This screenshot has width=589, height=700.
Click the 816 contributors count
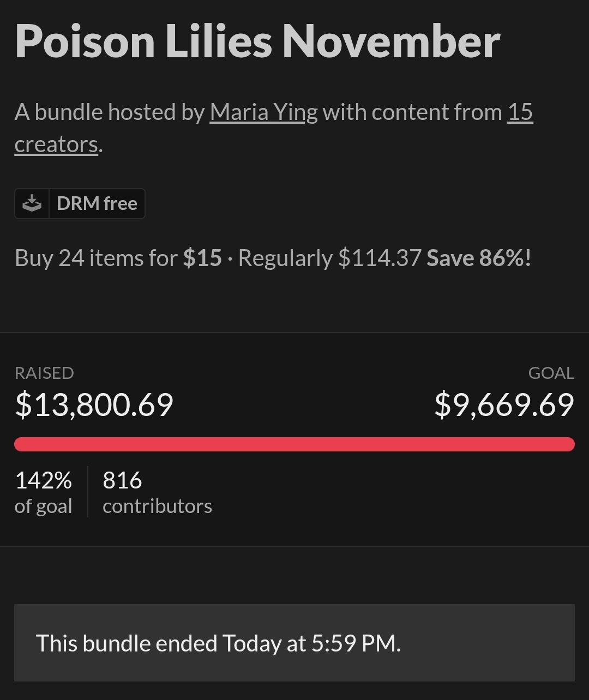(122, 480)
